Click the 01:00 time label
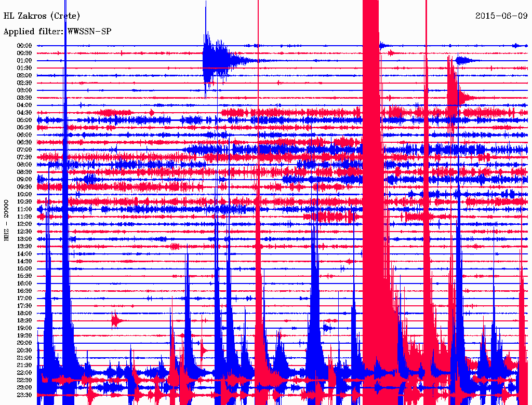Image resolution: width=532 pixels, height=405 pixels. pyautogui.click(x=24, y=60)
